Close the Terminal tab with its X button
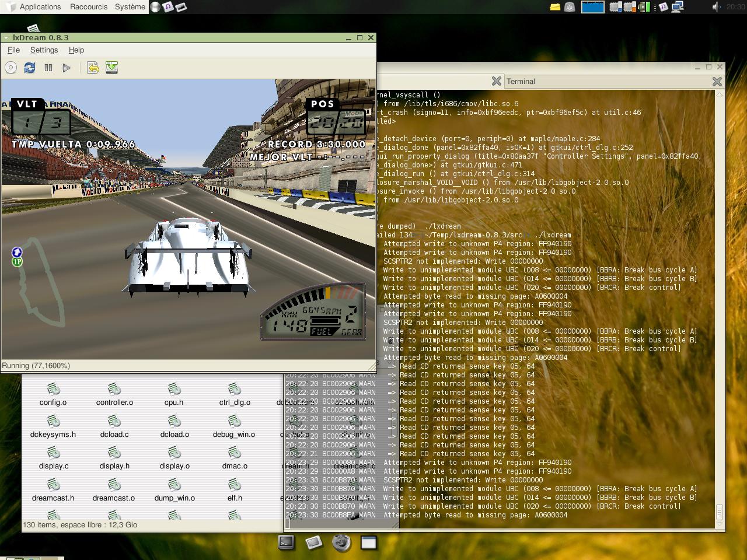 click(717, 82)
